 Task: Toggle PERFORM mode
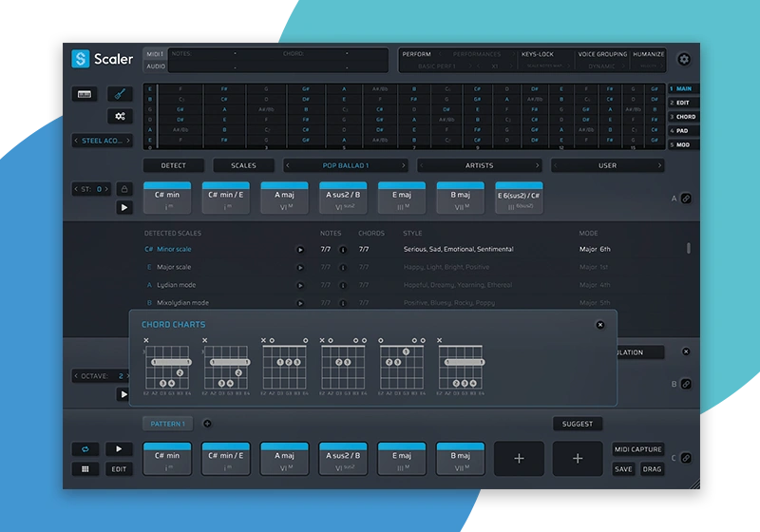416,54
